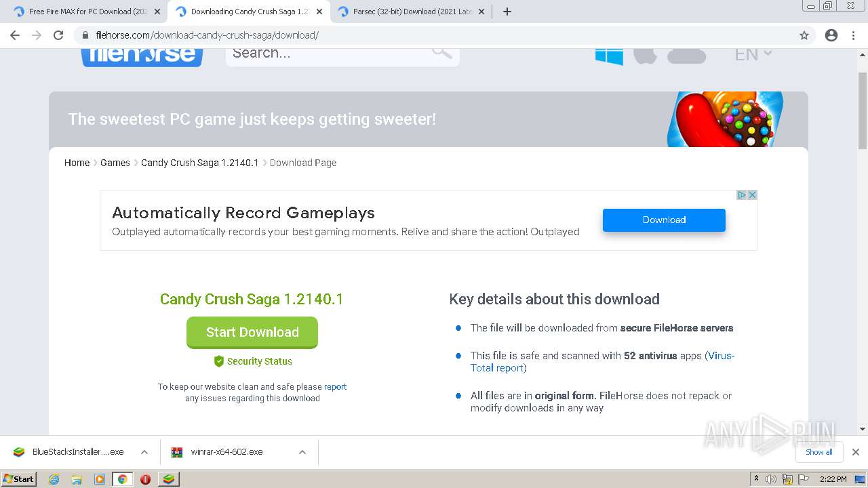Open Windows Explorer folder in taskbar
Screen dimensions: 868x488
pos(77,479)
